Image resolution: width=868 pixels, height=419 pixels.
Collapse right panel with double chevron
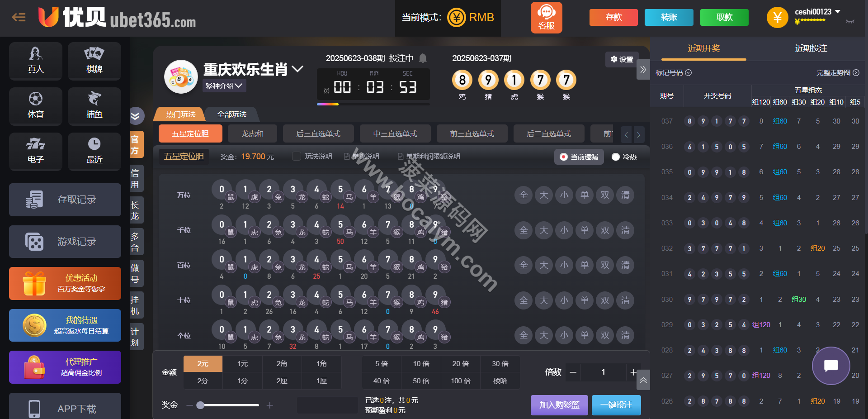643,70
